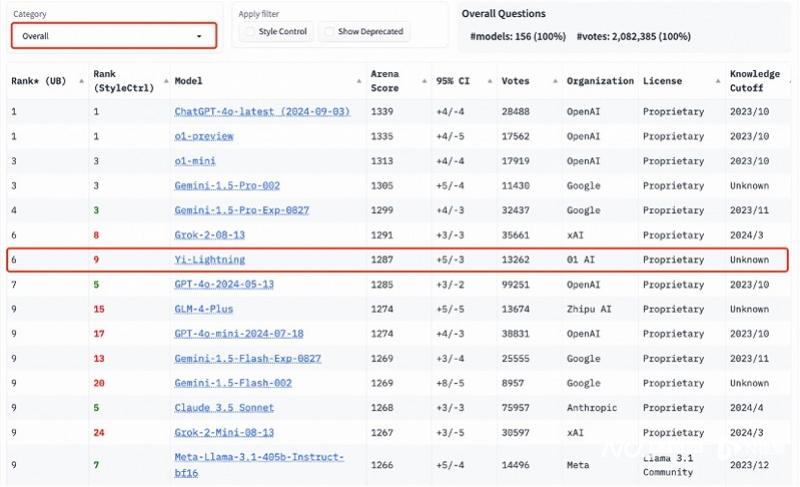Select the +8/-5 confidence interval cell

450,383
